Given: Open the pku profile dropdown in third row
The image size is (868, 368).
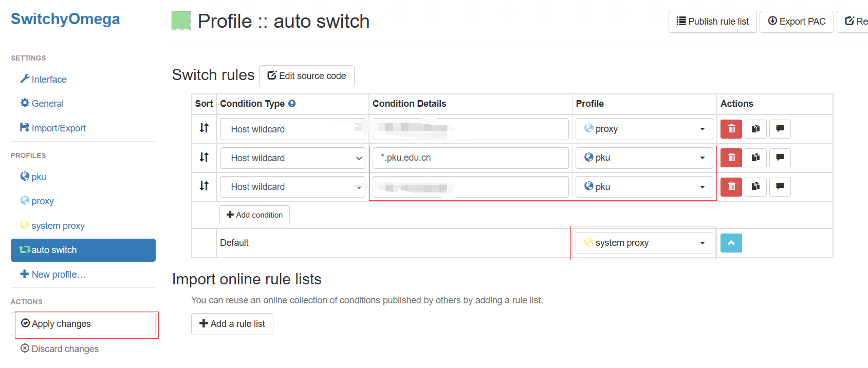Looking at the screenshot, I should tap(644, 187).
